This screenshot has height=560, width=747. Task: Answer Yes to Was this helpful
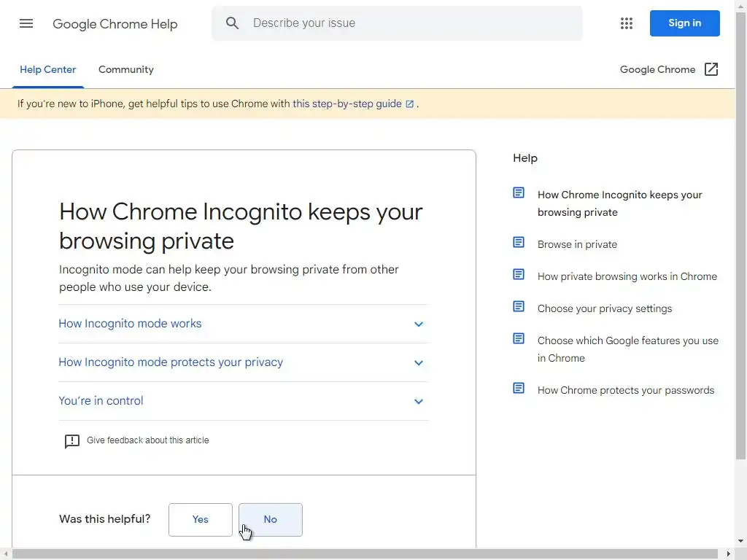pos(200,519)
